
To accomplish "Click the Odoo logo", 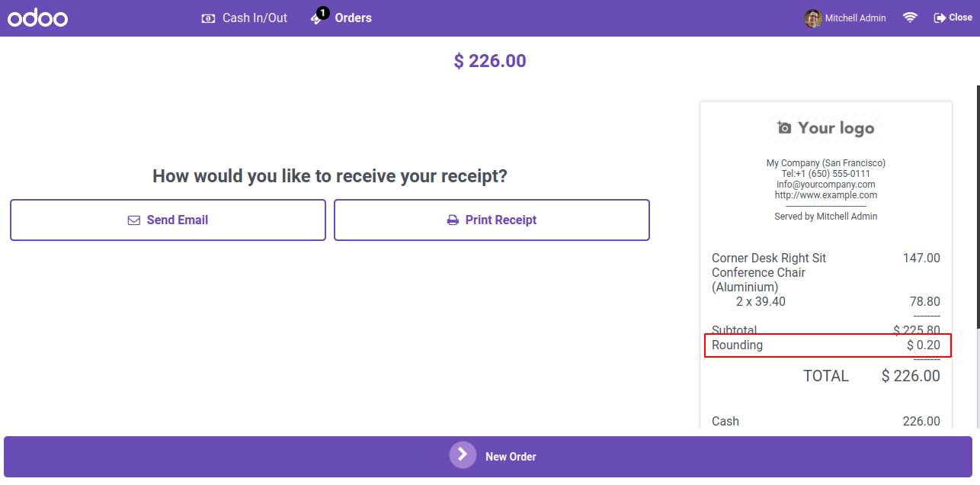I will click(x=38, y=18).
